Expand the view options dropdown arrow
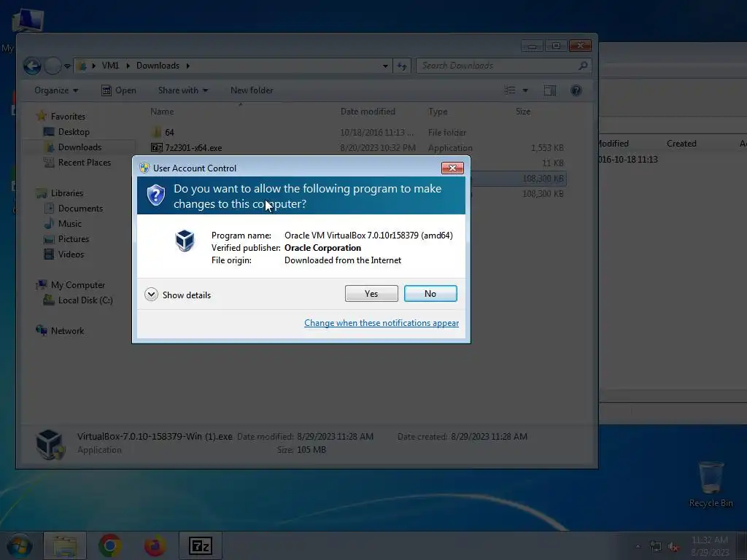The image size is (747, 560). tap(525, 90)
